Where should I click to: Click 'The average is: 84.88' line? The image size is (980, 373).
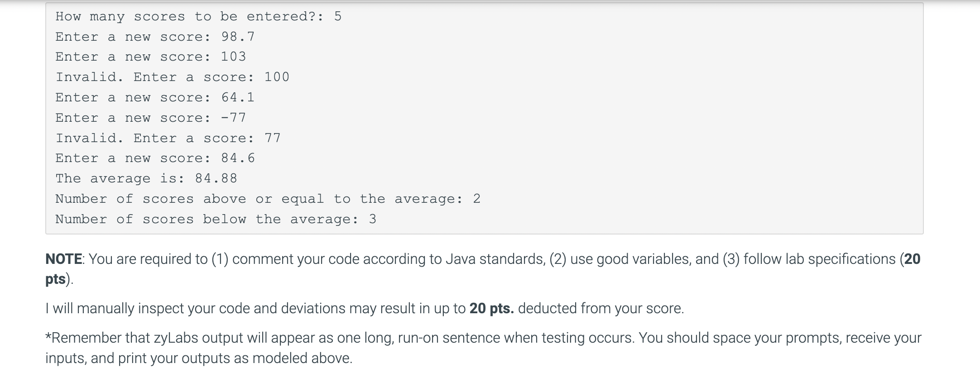(x=146, y=178)
